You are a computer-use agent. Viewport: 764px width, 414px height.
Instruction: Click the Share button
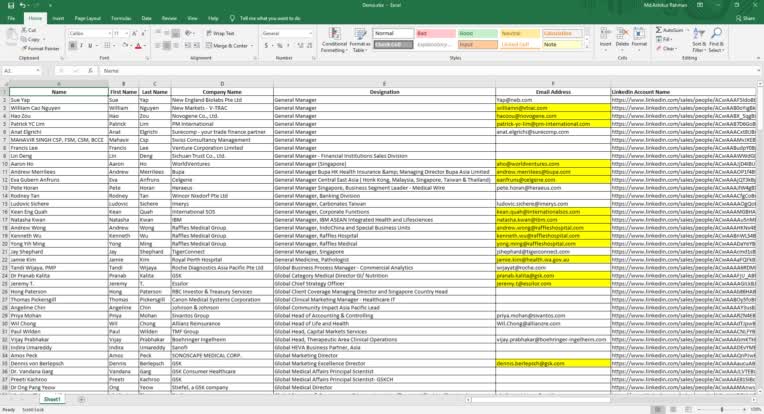(x=745, y=19)
